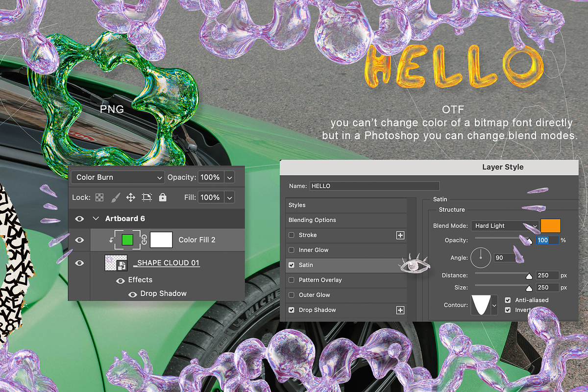588x392 pixels.
Task: Click the orange Satin color swatch
Action: 551,226
